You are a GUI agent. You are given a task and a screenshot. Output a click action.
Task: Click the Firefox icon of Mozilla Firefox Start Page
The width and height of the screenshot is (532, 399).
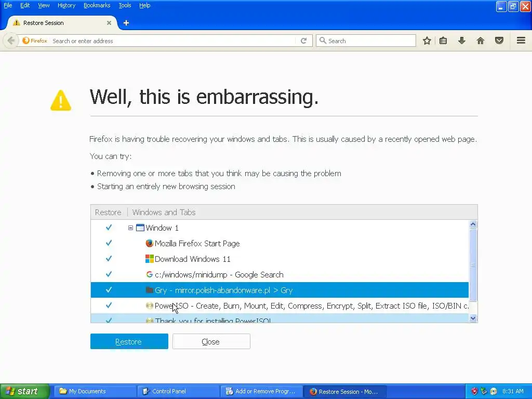click(x=149, y=243)
